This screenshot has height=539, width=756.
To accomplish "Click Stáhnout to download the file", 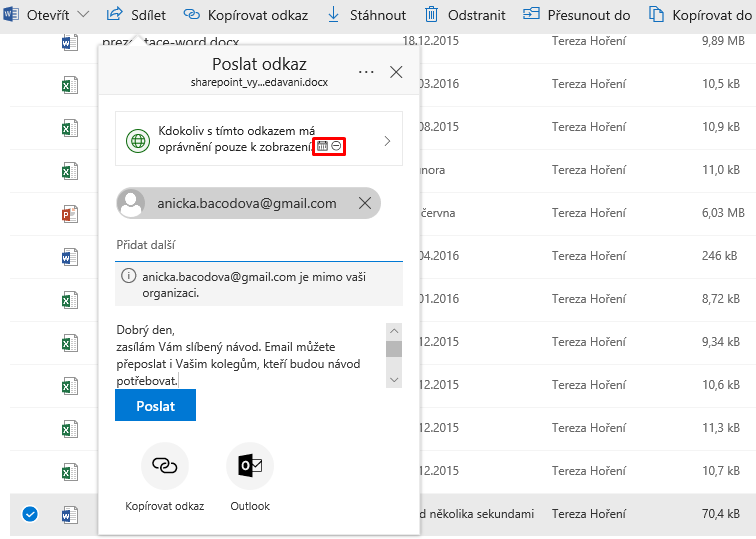I will point(366,15).
